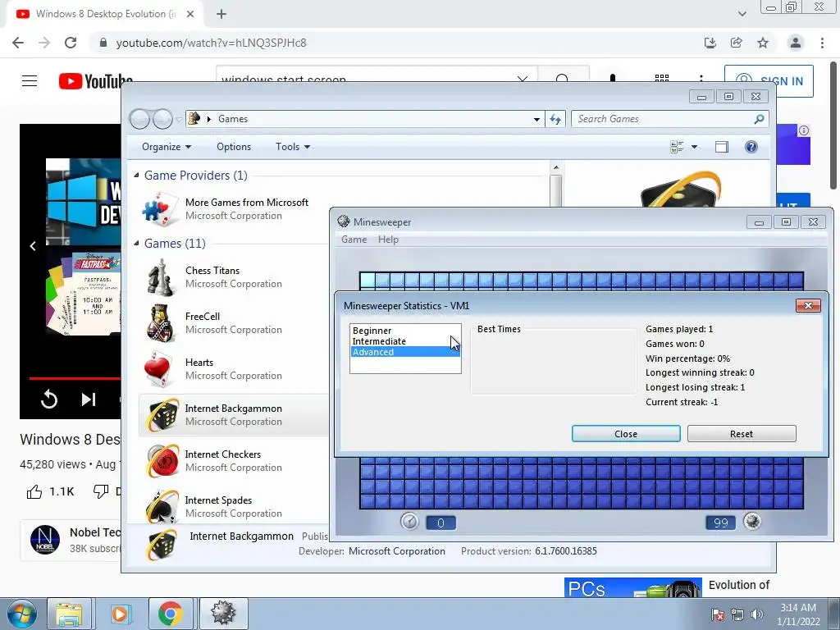Open the Game menu in Minesweeper
This screenshot has height=630, width=840.
coord(354,240)
